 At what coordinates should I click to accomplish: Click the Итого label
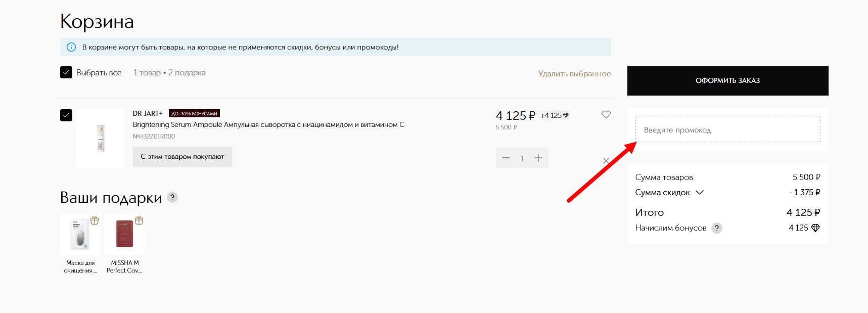coord(650,212)
